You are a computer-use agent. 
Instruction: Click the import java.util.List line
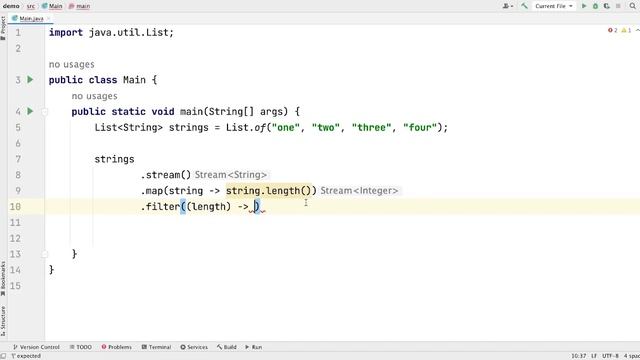coord(111,33)
